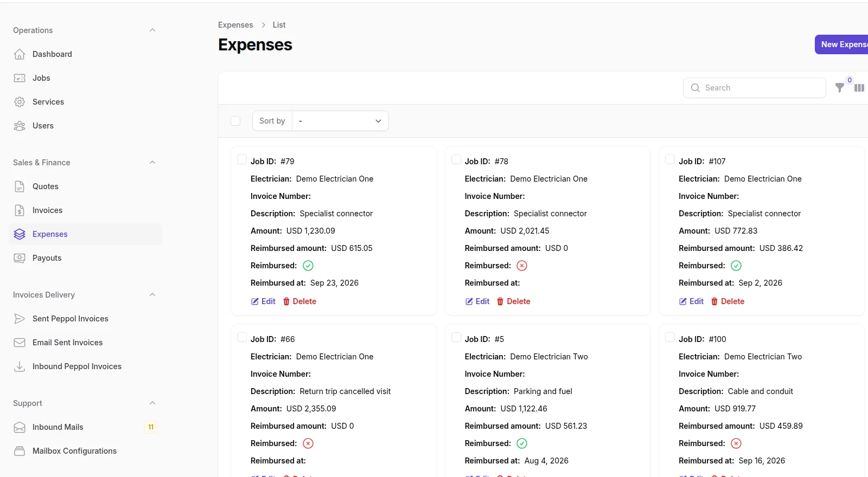Click the Inbound Peppol Invoices download icon
868x477 pixels.
pos(20,366)
